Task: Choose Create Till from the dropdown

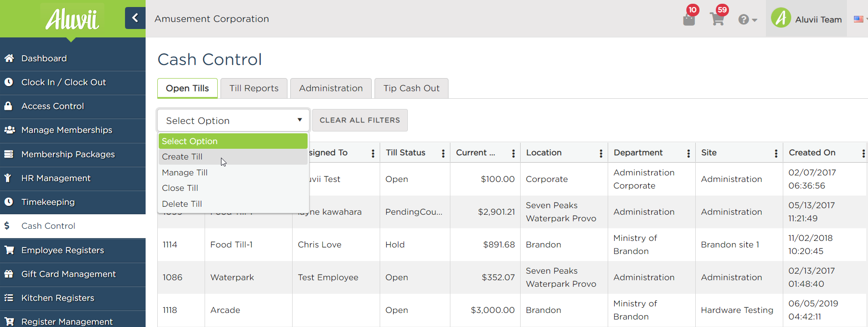Action: [233, 157]
